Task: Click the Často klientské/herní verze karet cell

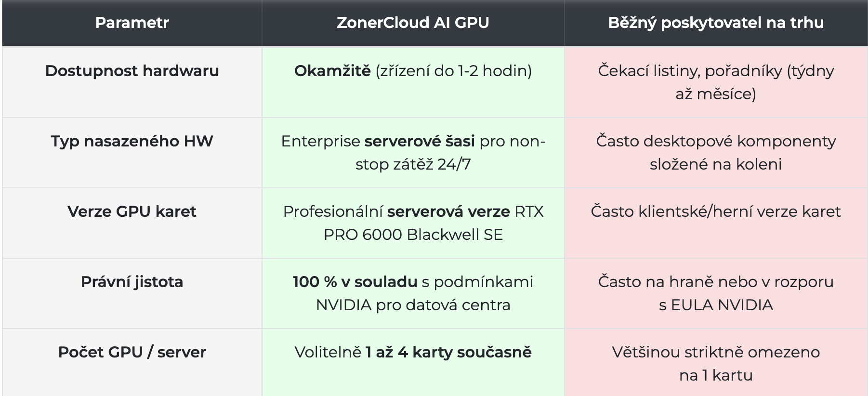Action: coord(716,223)
